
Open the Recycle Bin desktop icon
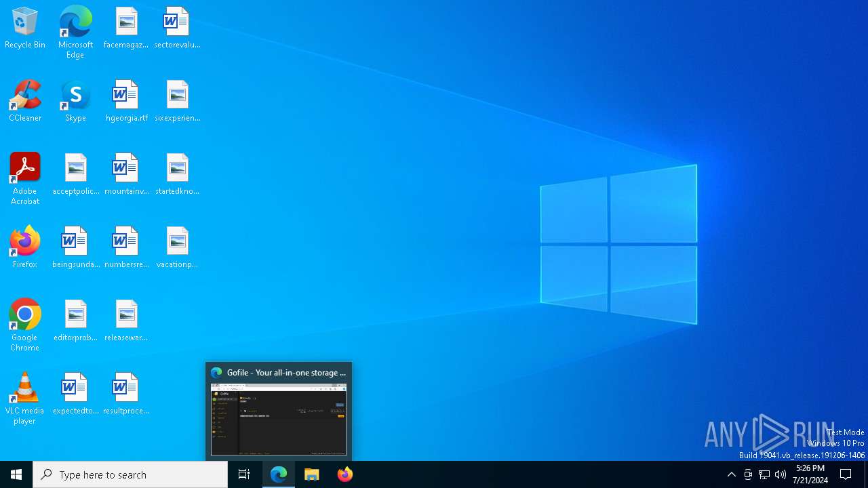(x=25, y=28)
